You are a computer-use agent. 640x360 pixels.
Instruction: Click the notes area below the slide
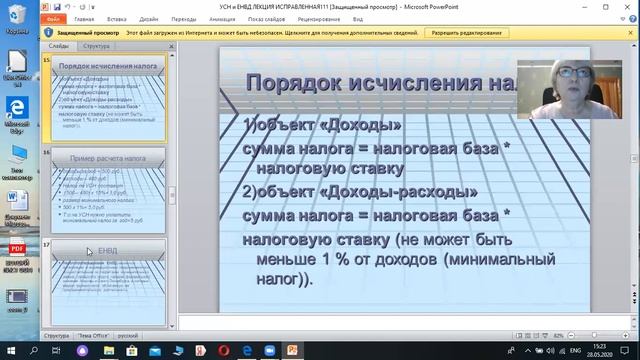(x=404, y=322)
